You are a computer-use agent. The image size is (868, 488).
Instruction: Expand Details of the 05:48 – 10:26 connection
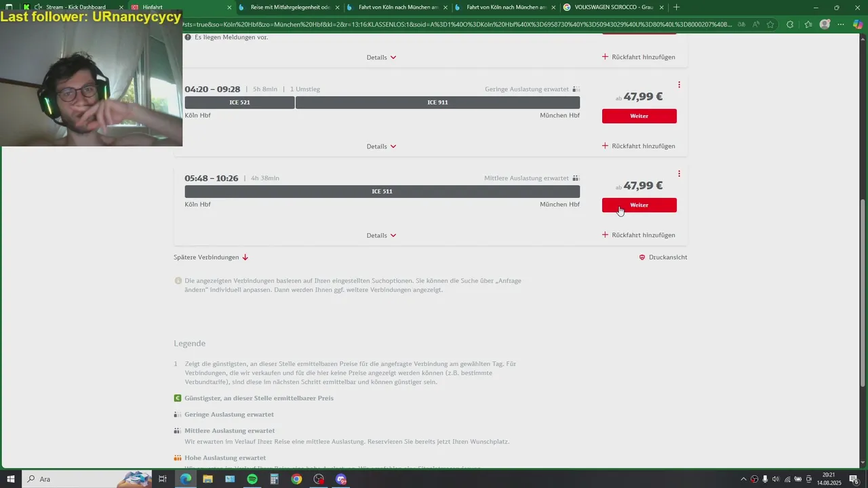point(381,235)
